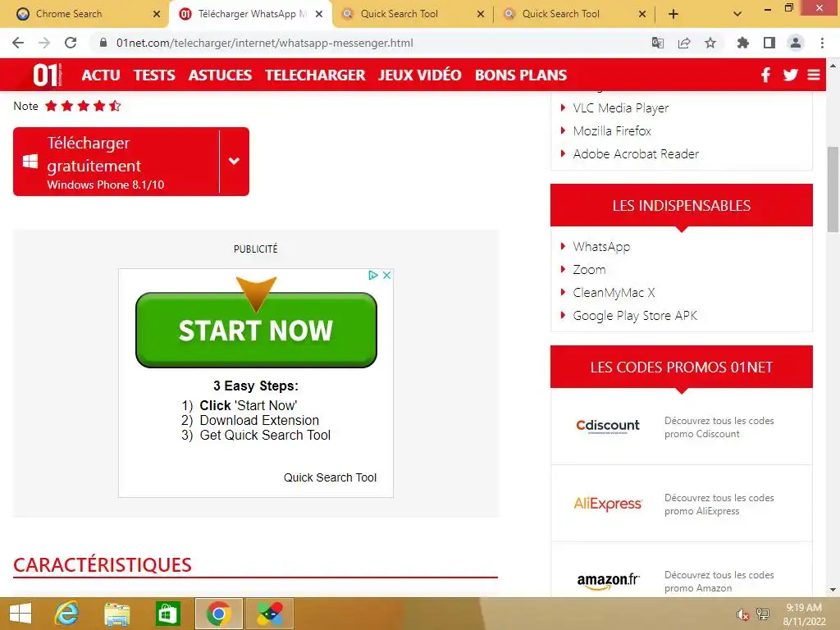The width and height of the screenshot is (840, 630).
Task: Open AliExpress promo codes logo
Action: [608, 504]
